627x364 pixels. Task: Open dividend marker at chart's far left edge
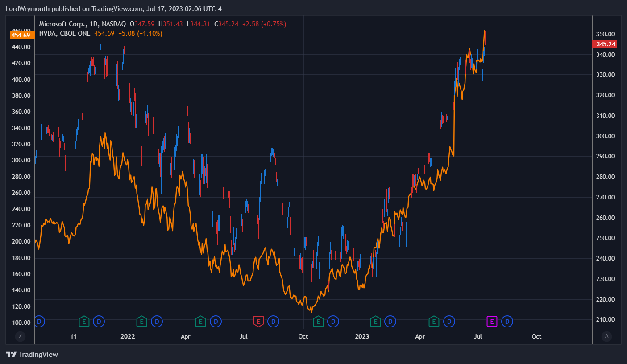click(x=39, y=321)
